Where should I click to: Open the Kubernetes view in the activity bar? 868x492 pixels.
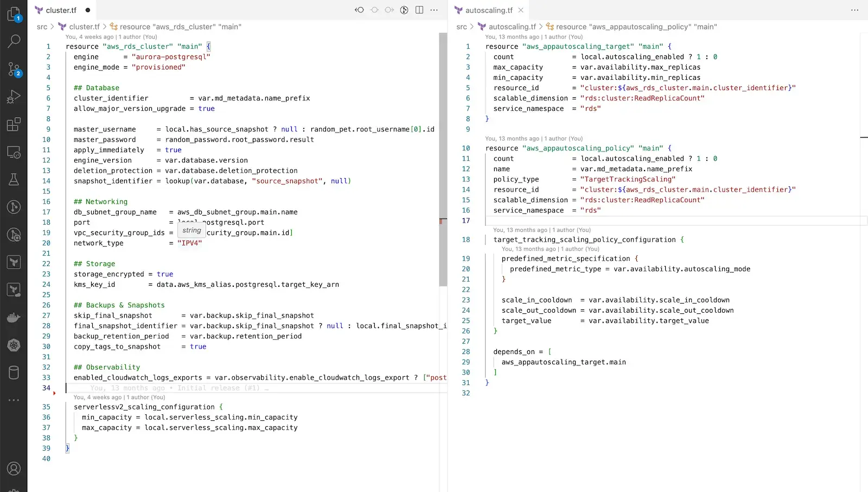click(14, 345)
